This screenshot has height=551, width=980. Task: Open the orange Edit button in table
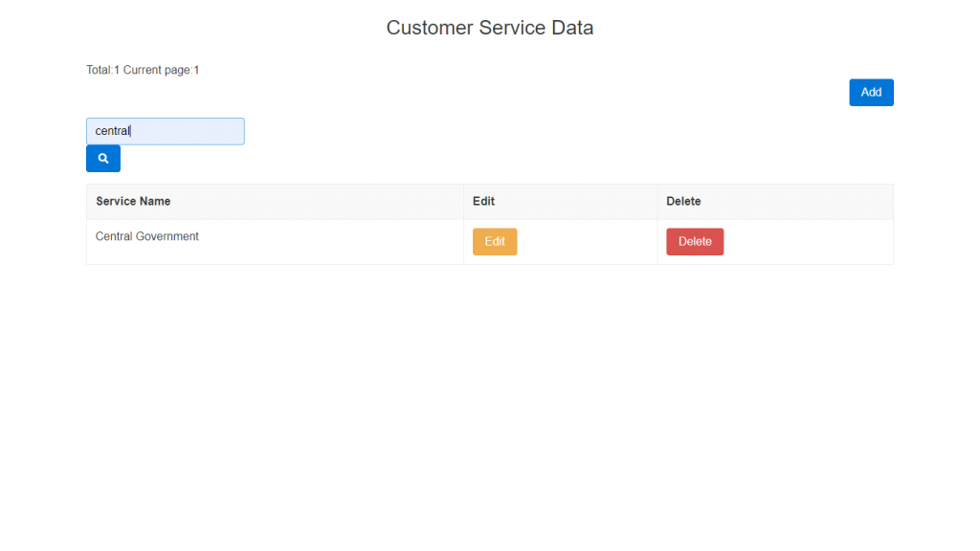pyautogui.click(x=495, y=242)
